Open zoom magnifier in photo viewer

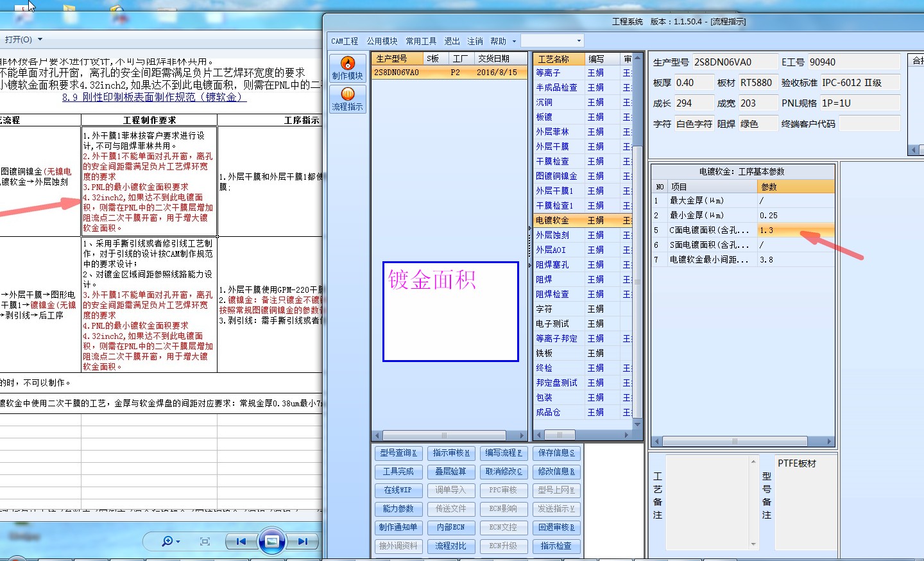click(170, 541)
